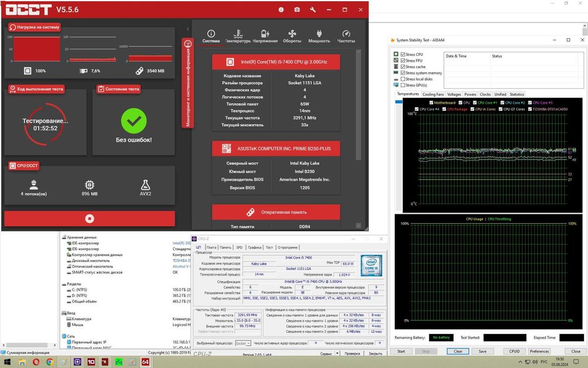Select Оптический накопитель tree item

92,266
